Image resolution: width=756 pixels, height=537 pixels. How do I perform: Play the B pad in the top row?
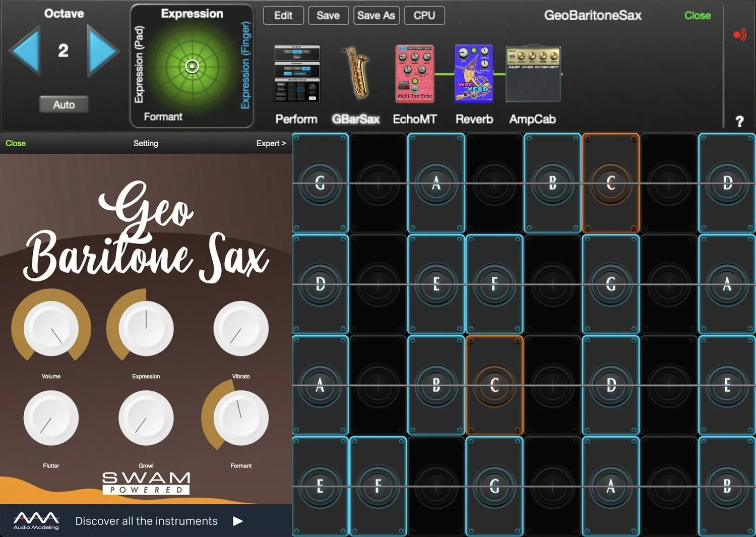[553, 183]
